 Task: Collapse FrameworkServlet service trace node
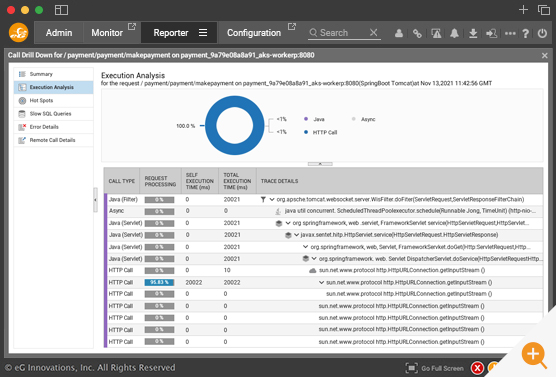pyautogui.click(x=288, y=223)
